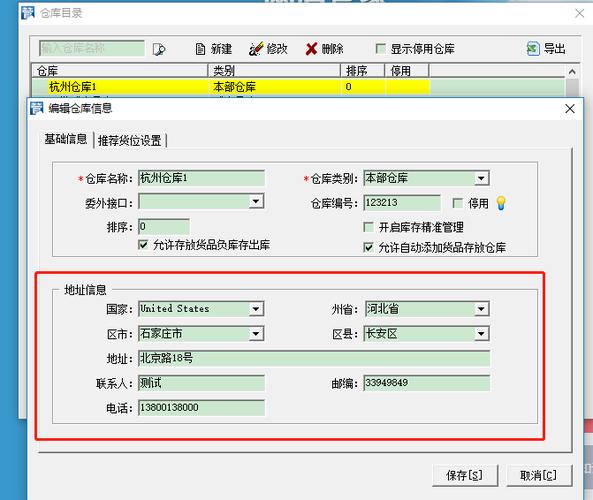Click the 仓库目录 window app icon
The height and width of the screenshot is (500, 593).
28,13
